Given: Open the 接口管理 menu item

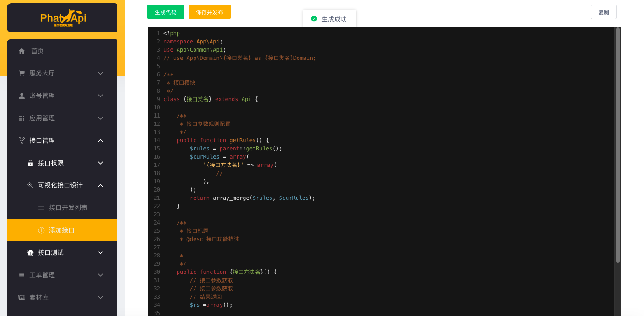Looking at the screenshot, I should tap(62, 140).
